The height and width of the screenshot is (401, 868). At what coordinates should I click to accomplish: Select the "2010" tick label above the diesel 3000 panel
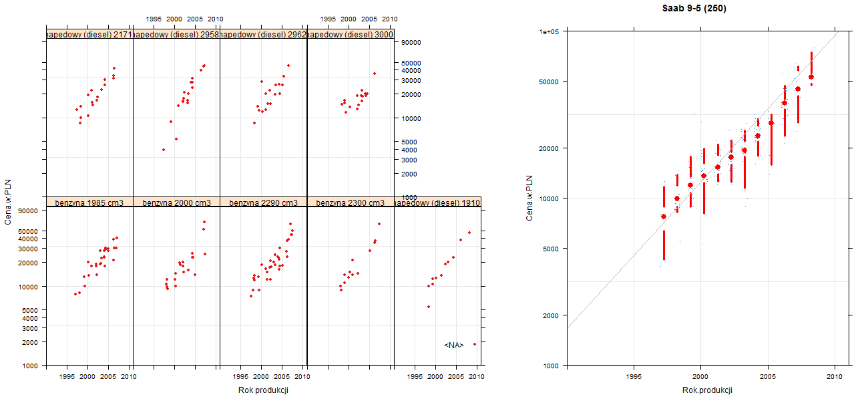(390, 19)
